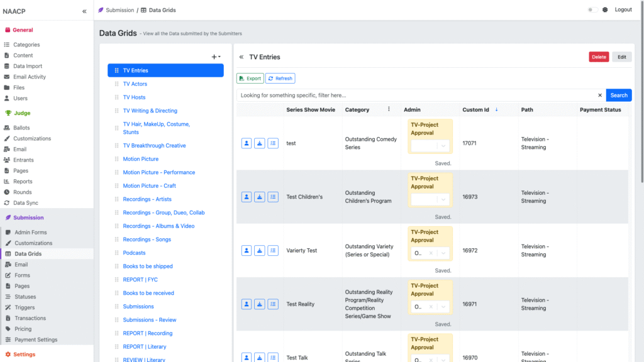The width and height of the screenshot is (644, 362).
Task: Click the settings gear icon next to Logout
Action: pyautogui.click(x=605, y=10)
